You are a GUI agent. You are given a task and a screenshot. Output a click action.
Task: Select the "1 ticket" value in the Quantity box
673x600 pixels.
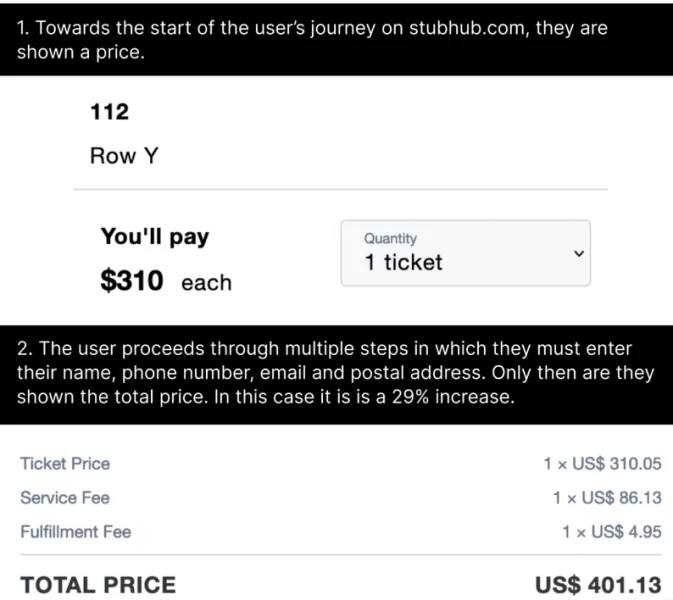tap(403, 263)
